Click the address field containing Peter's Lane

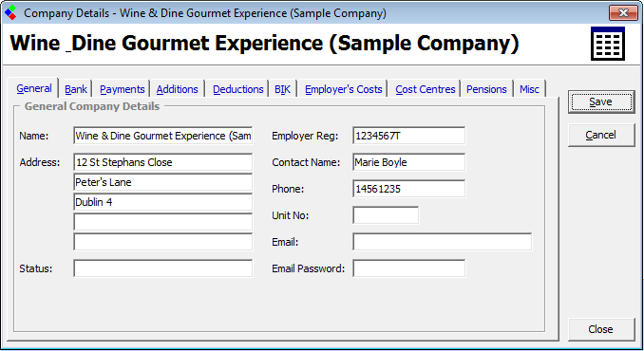[163, 182]
